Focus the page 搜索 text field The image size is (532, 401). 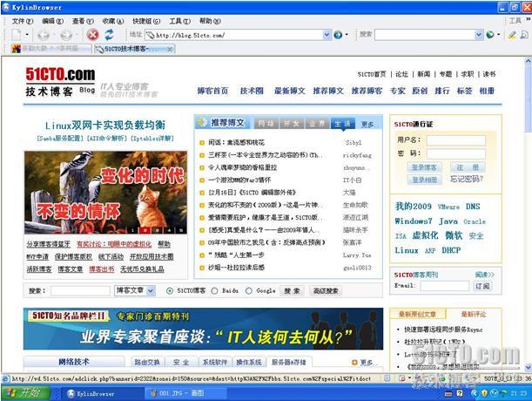click(x=80, y=291)
